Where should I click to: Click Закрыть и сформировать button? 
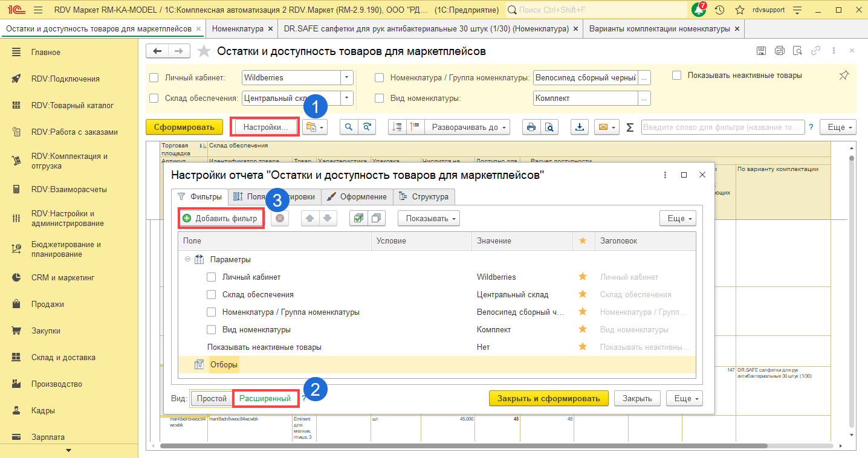tap(548, 398)
